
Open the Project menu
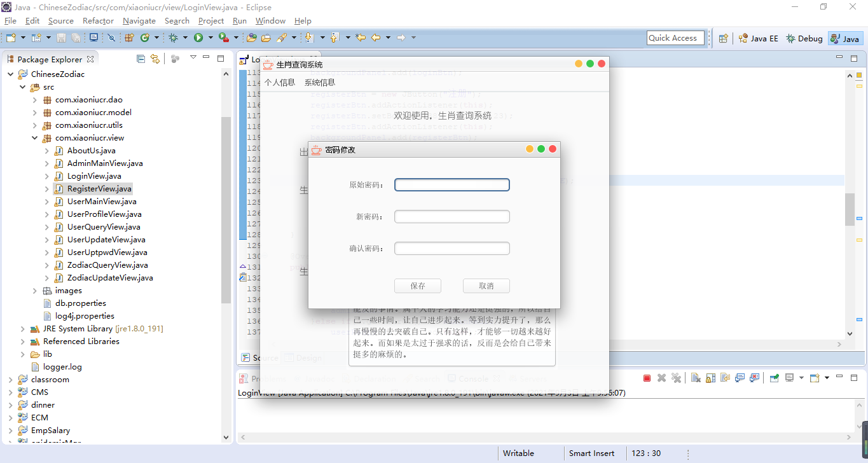pos(211,21)
